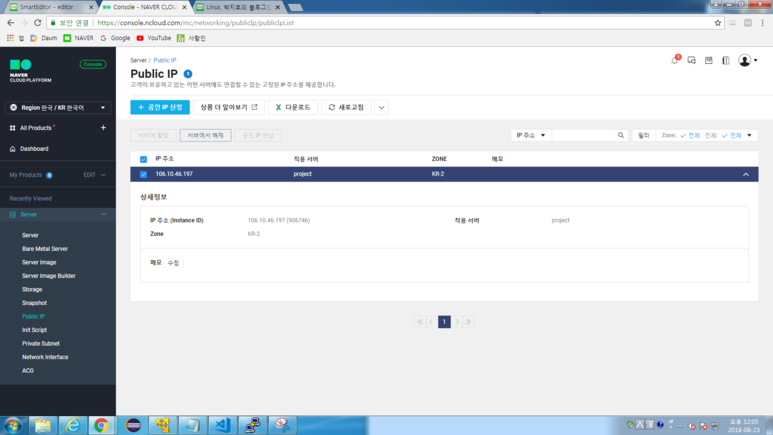Select Public IP in the sidebar
Viewport: 773px width, 435px height.
tap(34, 317)
